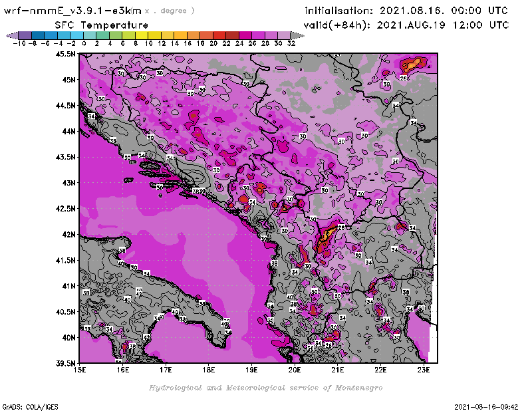
Task: Click the 44N latitude axis label
Action: 68,131
